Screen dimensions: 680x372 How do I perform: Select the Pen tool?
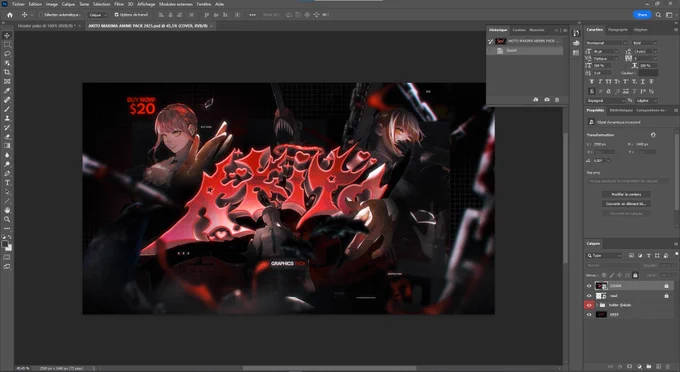coord(7,173)
